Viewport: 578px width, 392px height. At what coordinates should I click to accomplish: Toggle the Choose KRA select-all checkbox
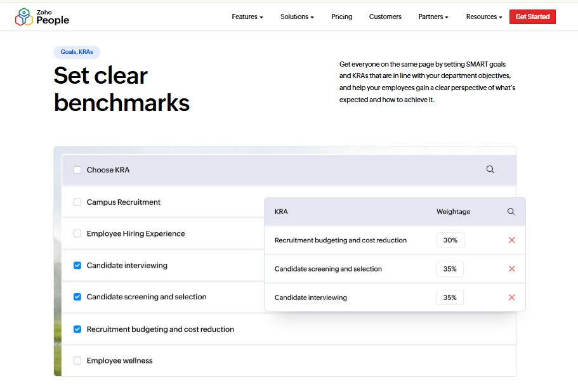pyautogui.click(x=77, y=170)
